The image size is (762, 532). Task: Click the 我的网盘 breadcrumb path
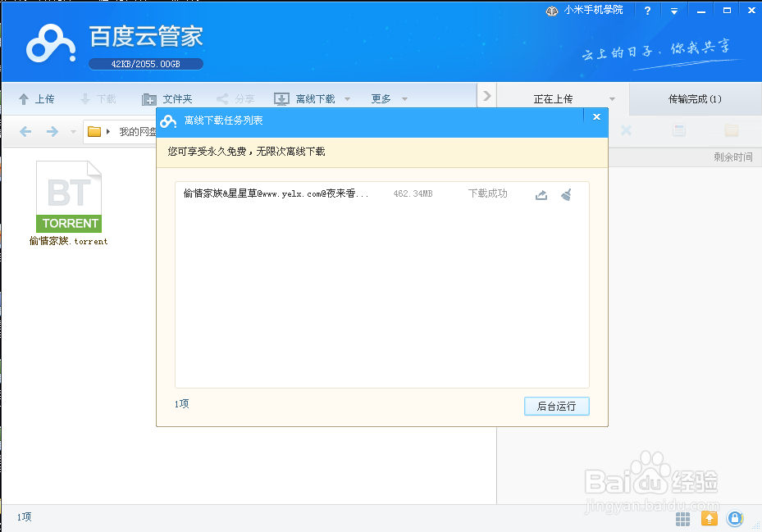138,132
